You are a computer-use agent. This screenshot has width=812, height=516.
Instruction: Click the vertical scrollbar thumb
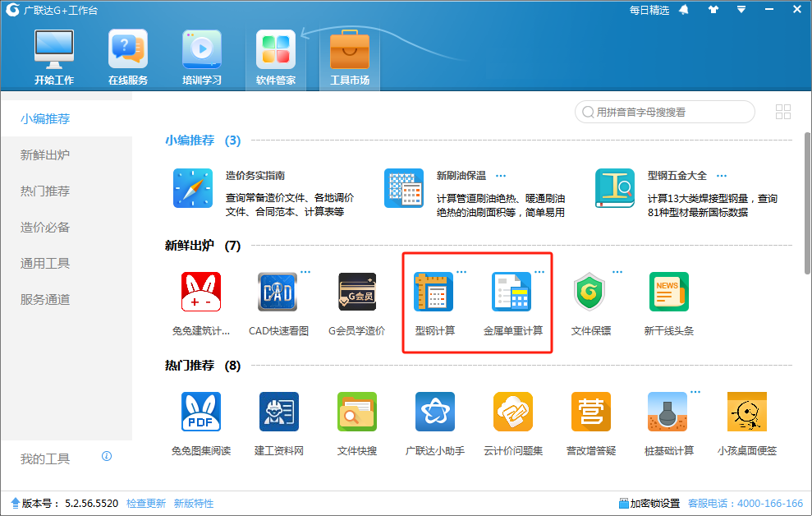(x=807, y=203)
